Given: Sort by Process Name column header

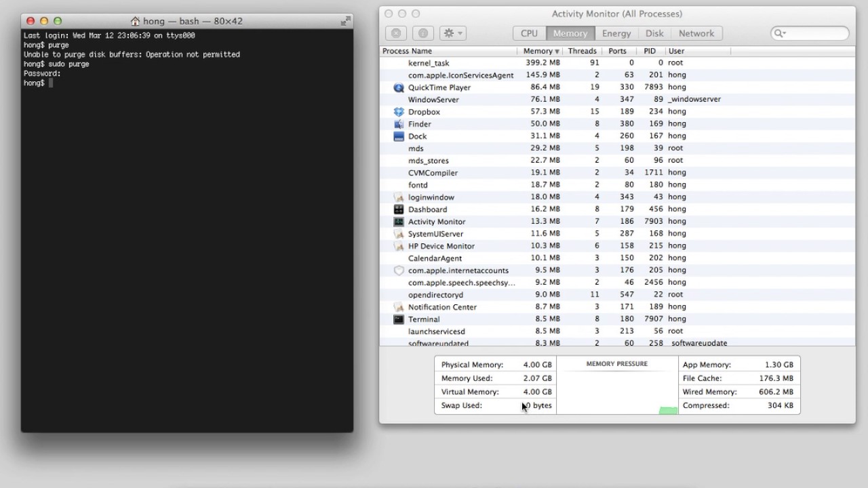Looking at the screenshot, I should click(x=449, y=51).
